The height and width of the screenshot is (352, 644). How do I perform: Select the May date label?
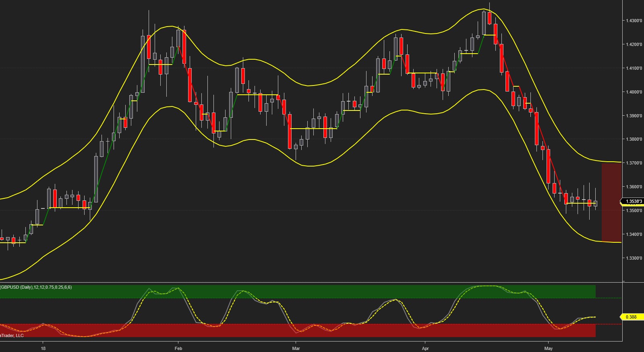click(x=548, y=348)
